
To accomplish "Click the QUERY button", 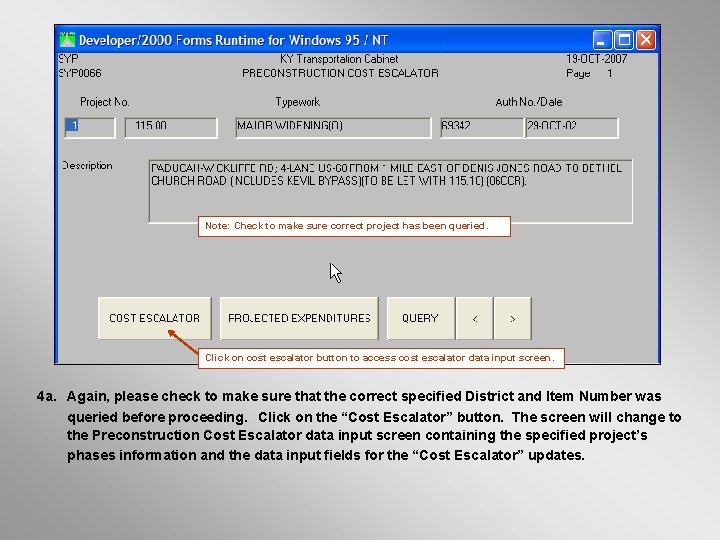I will pyautogui.click(x=421, y=318).
